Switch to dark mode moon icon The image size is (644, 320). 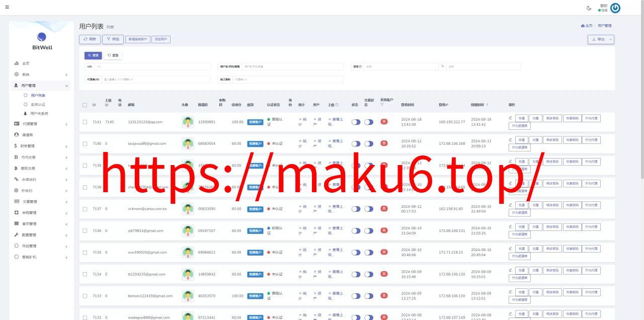[589, 8]
